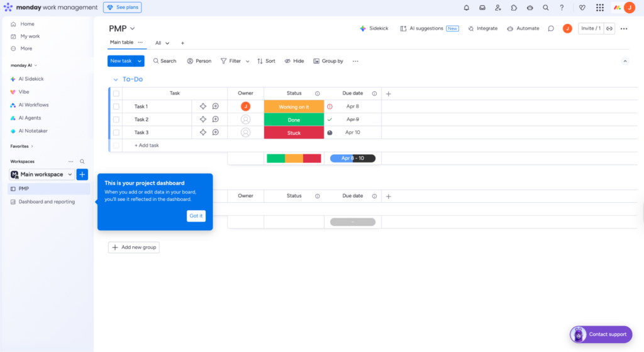The height and width of the screenshot is (352, 644).
Task: Dismiss the tooltip with Got it
Action: click(x=196, y=216)
